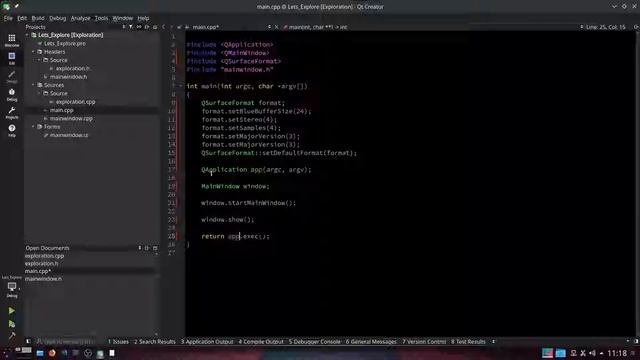Close the main.cpp editor document
The image size is (640, 360).
coord(276,27)
